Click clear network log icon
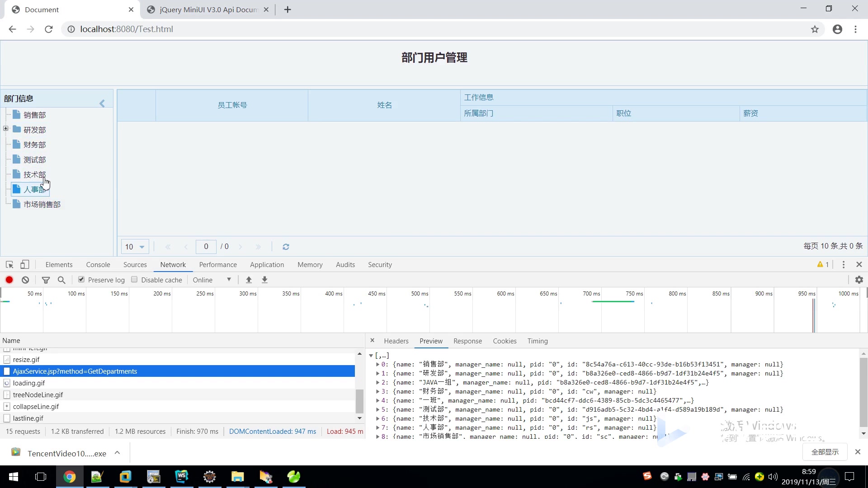The height and width of the screenshot is (488, 868). pos(25,279)
